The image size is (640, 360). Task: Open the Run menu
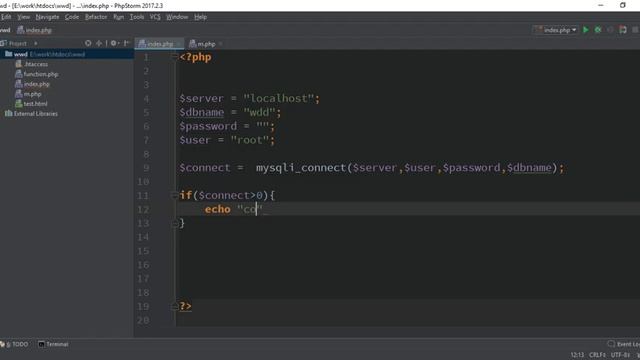point(118,17)
